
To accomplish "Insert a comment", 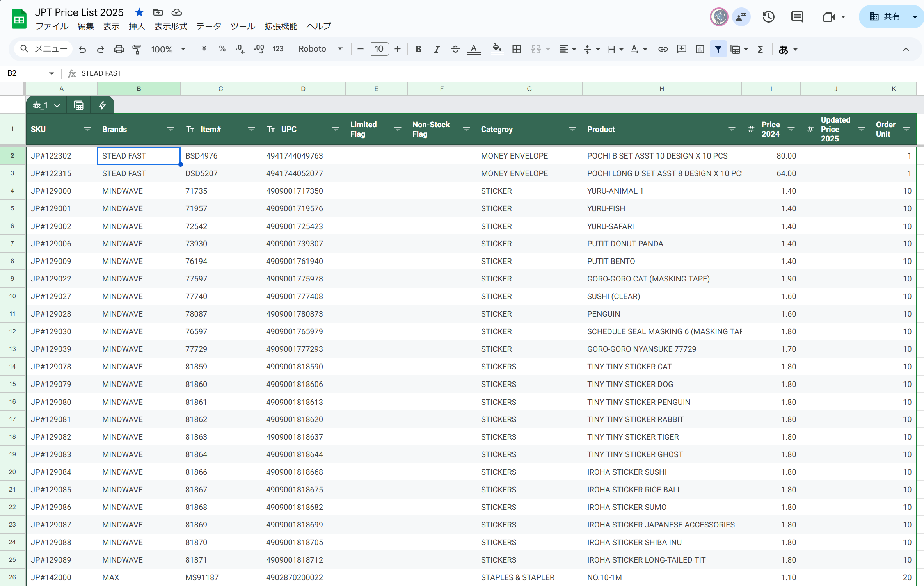I will [x=681, y=49].
